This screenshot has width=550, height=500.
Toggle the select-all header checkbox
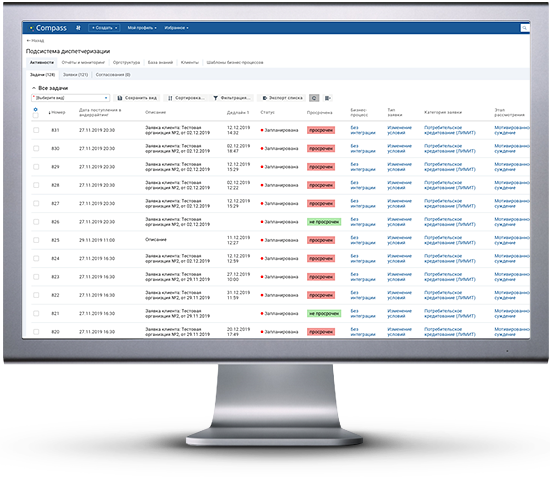tap(35, 115)
